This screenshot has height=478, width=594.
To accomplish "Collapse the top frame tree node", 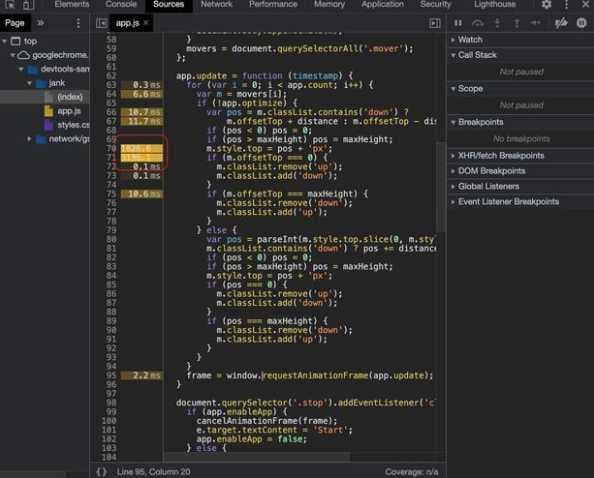I will point(4,41).
